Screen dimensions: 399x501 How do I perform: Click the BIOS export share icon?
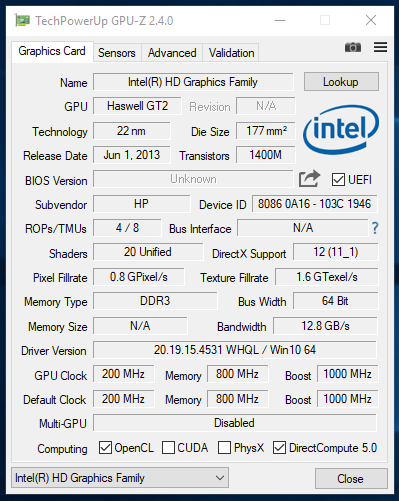coord(309,179)
